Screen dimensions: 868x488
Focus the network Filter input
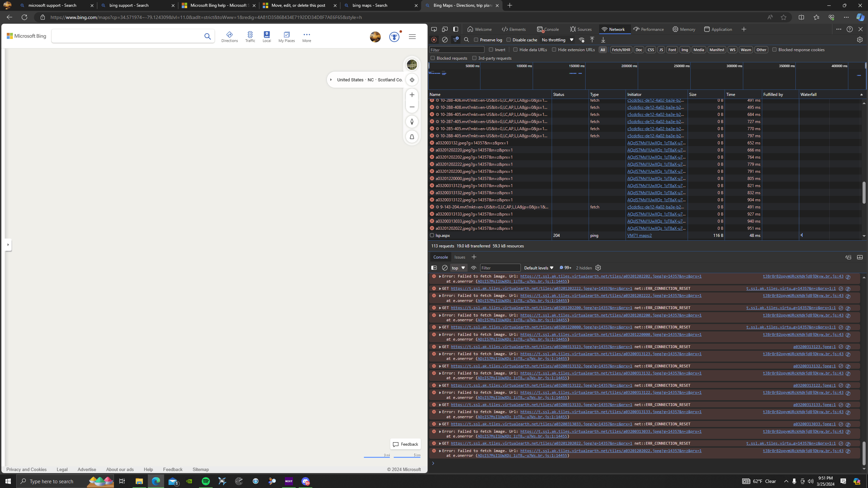point(457,50)
